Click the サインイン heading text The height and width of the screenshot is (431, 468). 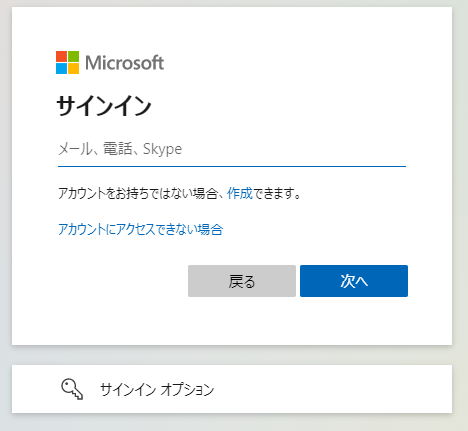point(104,106)
